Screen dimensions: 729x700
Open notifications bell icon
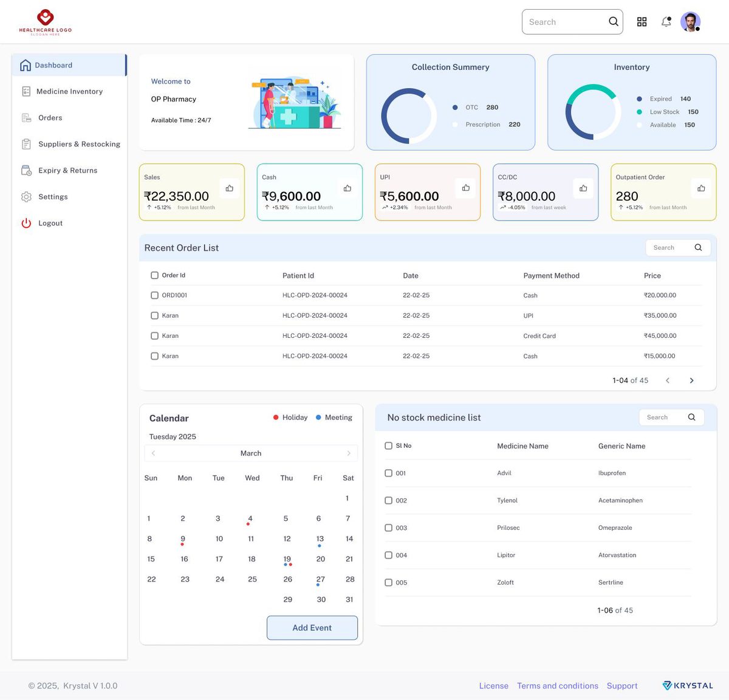click(666, 22)
